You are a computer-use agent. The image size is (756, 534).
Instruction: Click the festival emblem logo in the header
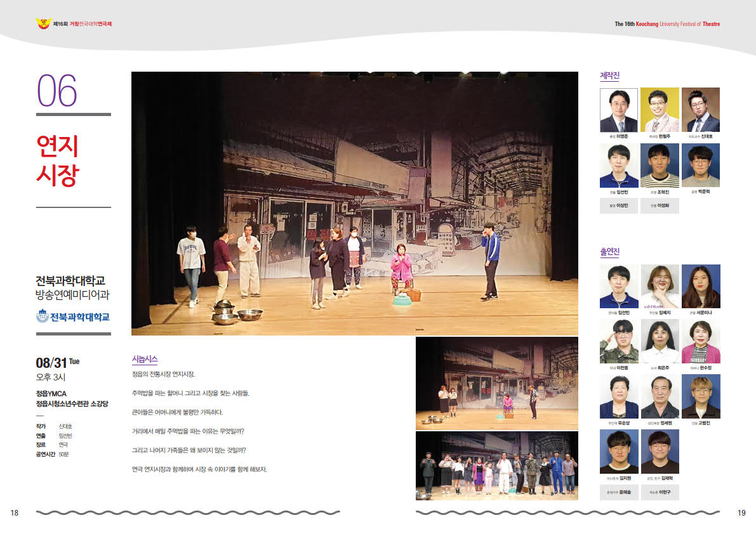[x=43, y=24]
